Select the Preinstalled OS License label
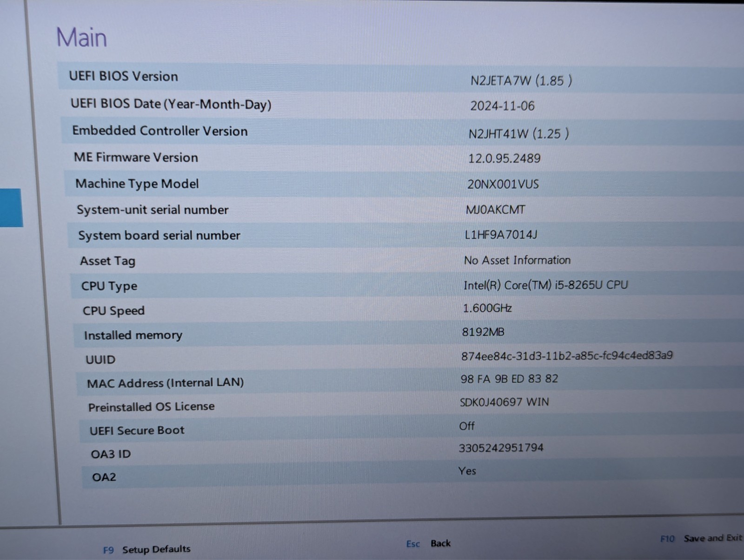 (x=152, y=407)
